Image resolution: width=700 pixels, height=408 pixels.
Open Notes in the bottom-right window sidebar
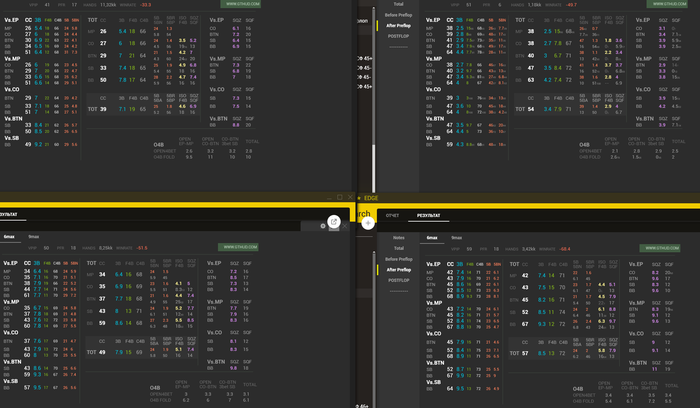pyautogui.click(x=399, y=237)
